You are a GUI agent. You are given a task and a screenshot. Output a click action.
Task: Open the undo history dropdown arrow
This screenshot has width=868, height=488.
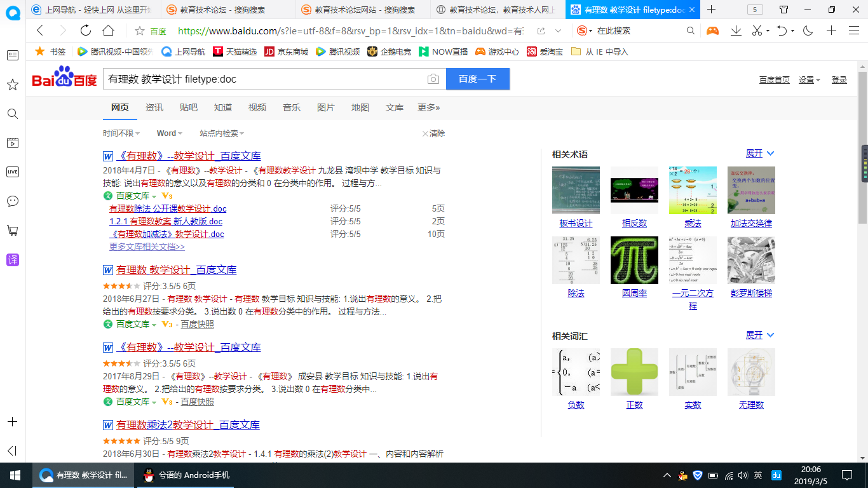click(793, 30)
